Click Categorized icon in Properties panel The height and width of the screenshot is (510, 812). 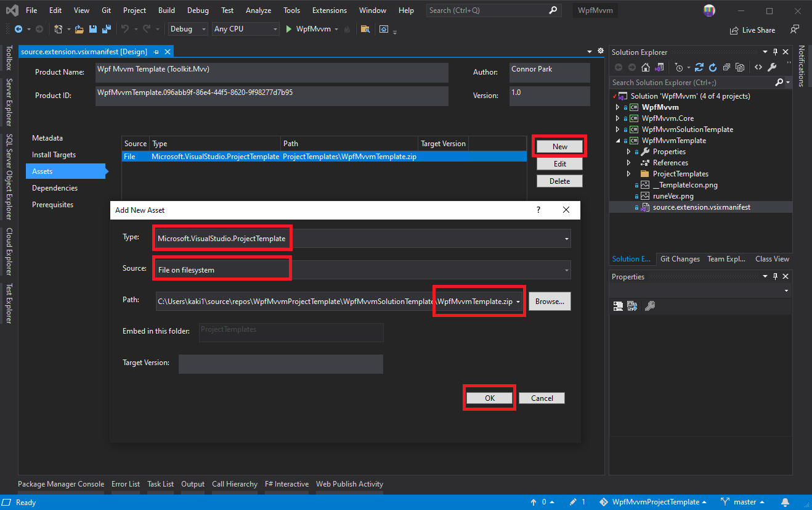click(x=618, y=306)
